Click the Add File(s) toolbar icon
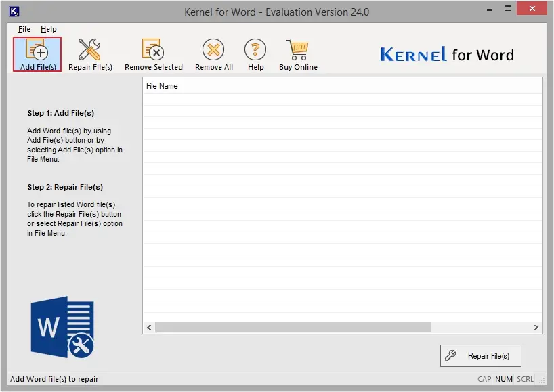This screenshot has height=392, width=554. (x=37, y=54)
